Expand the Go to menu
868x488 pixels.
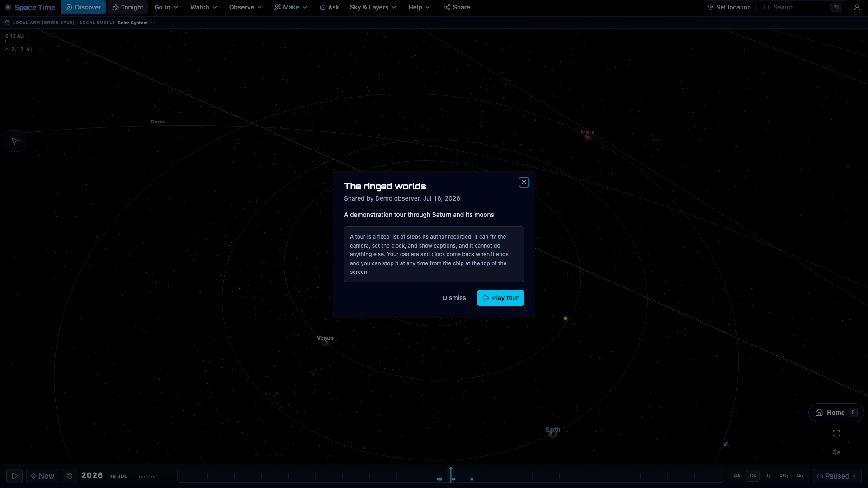166,7
